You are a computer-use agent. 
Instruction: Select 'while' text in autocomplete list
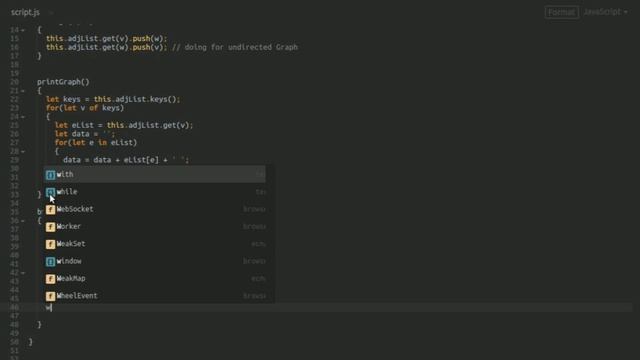(67, 191)
